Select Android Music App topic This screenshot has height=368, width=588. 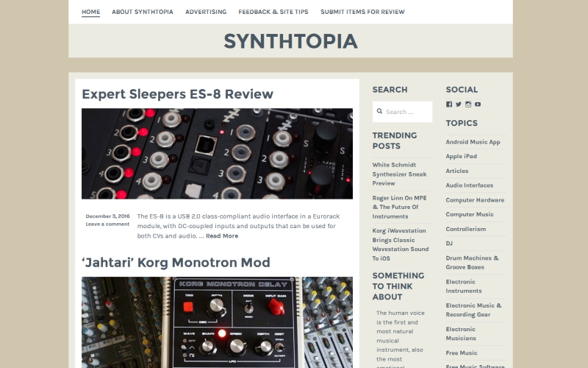pos(473,142)
